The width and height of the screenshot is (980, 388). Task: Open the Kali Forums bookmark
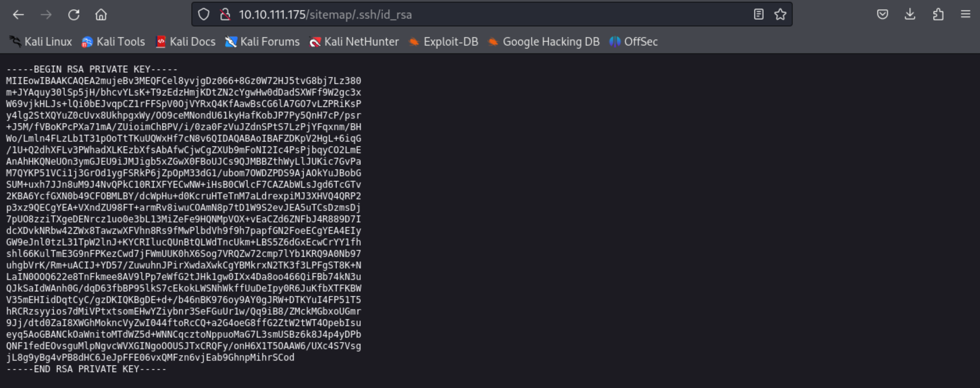[x=262, y=41]
